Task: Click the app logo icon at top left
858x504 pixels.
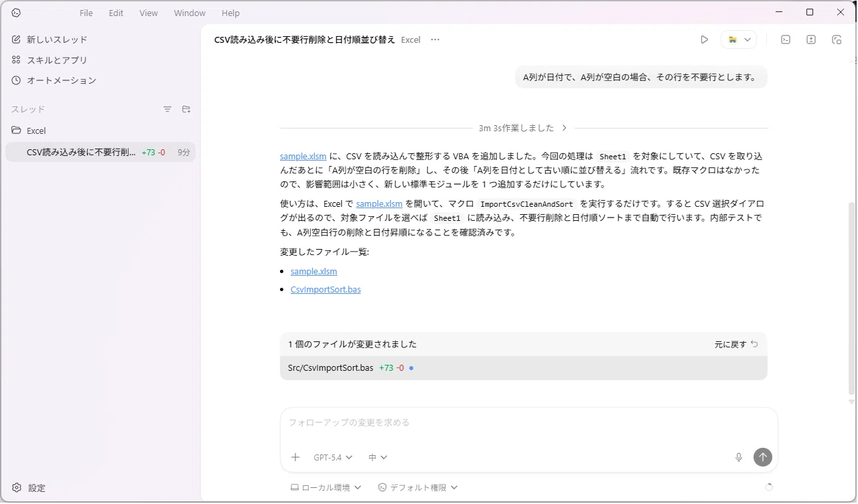Action: pyautogui.click(x=17, y=13)
